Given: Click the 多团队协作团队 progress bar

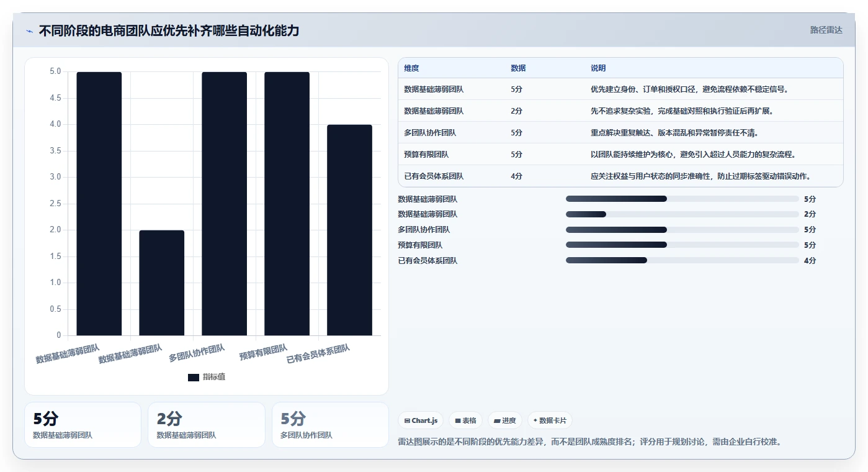Looking at the screenshot, I should point(682,230).
